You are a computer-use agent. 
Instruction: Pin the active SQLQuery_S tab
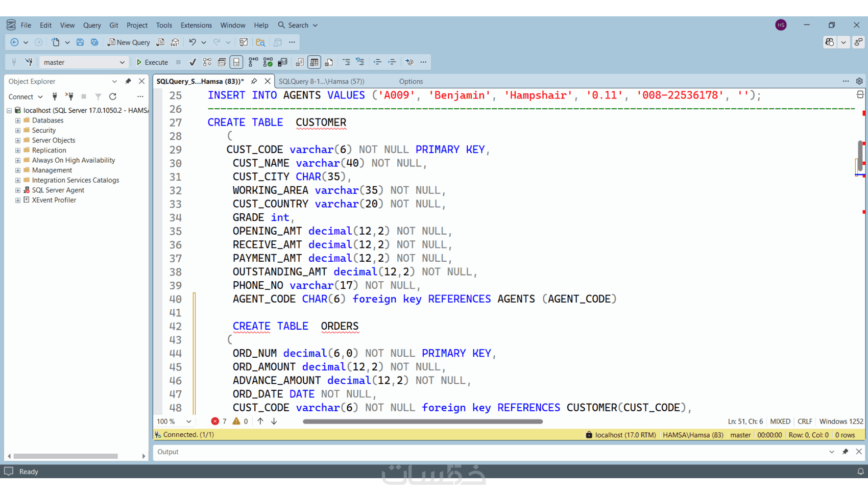pos(254,81)
